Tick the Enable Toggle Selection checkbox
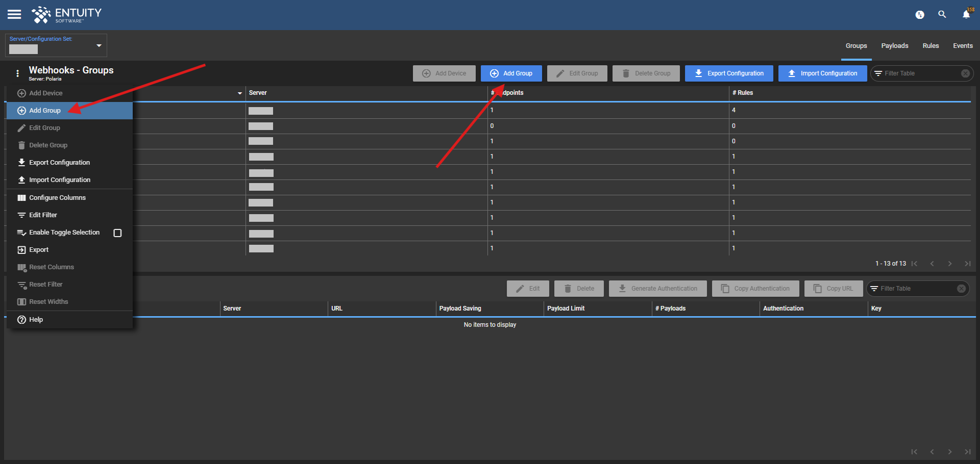The width and height of the screenshot is (980, 464). [117, 233]
